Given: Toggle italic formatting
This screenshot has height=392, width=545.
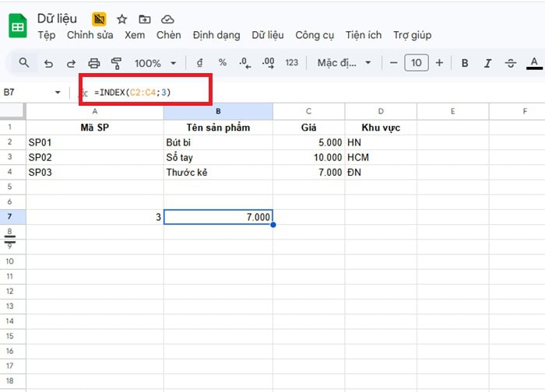Looking at the screenshot, I should 488,63.
